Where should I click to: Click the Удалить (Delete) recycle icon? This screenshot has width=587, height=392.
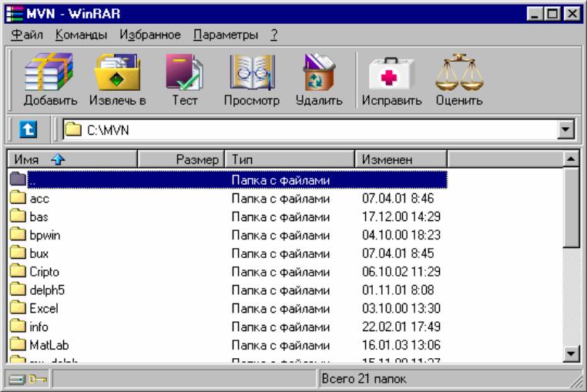coord(319,72)
